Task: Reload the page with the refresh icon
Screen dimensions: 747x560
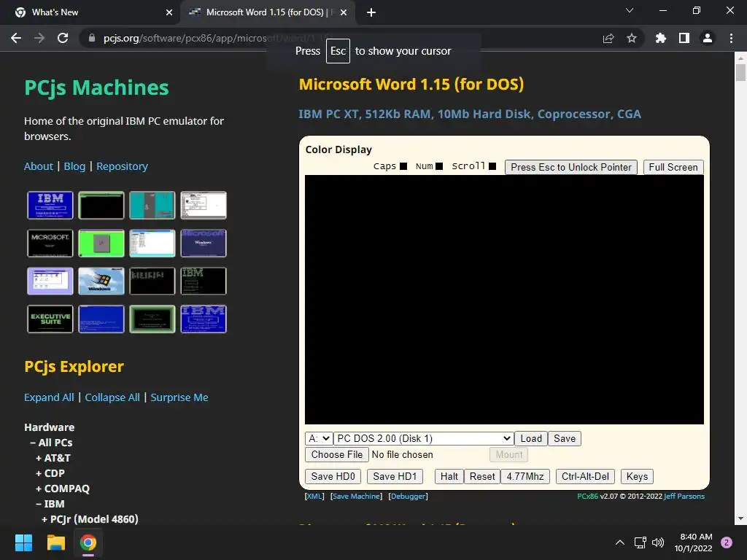Action: [x=63, y=38]
